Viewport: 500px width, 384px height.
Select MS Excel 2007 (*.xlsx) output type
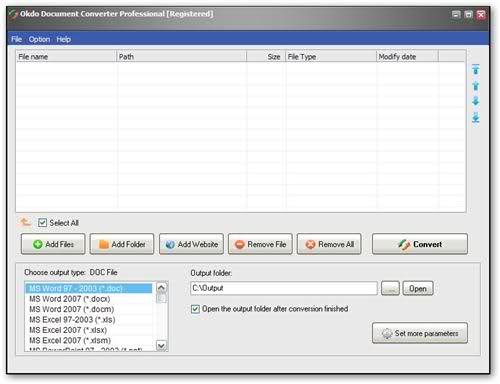coord(89,330)
